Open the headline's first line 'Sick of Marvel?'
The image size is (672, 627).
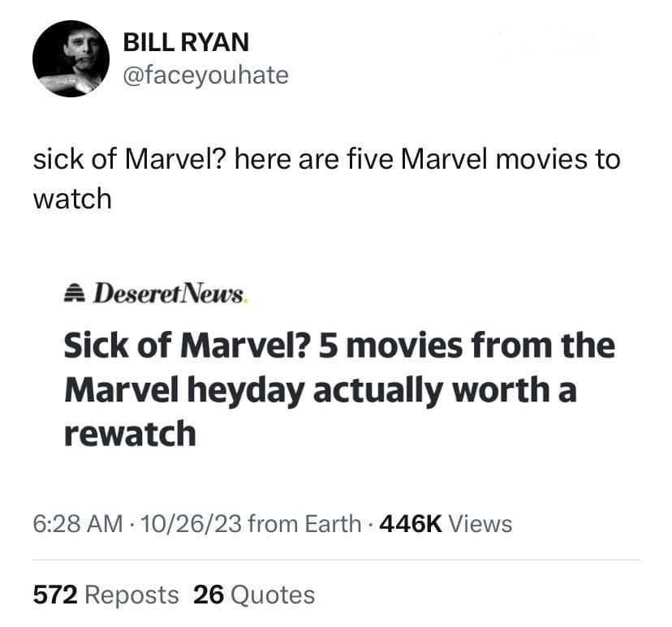tap(187, 346)
